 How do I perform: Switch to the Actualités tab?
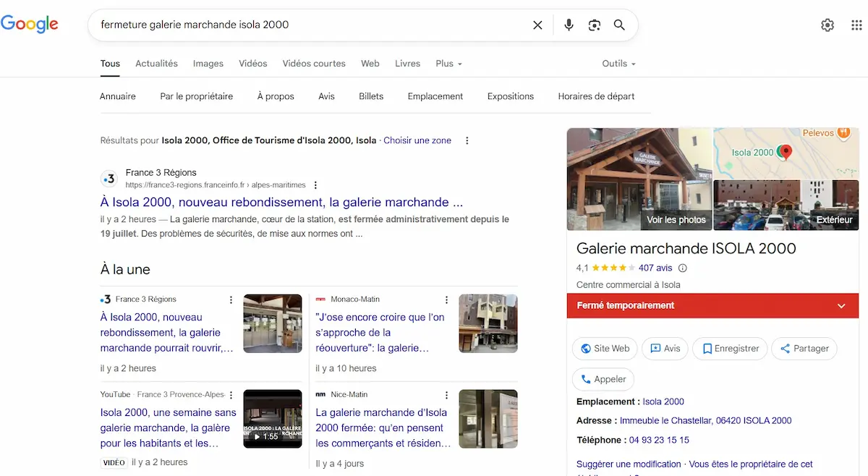coord(156,64)
